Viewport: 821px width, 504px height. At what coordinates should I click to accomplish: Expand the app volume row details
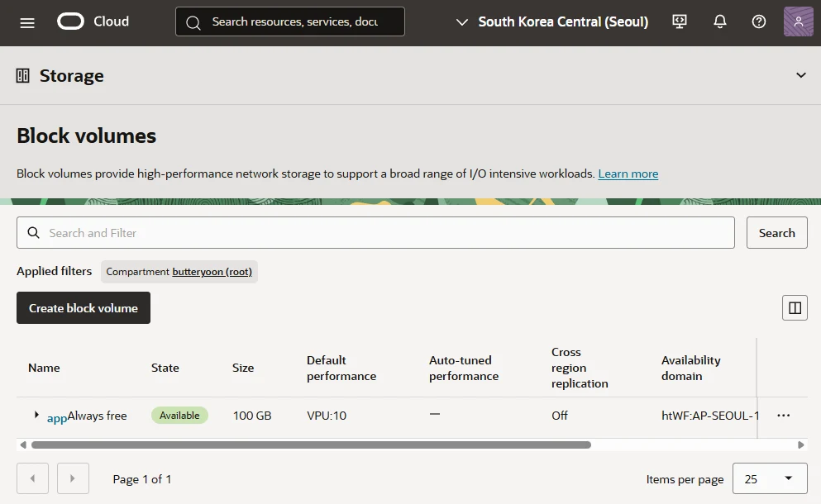pos(36,415)
